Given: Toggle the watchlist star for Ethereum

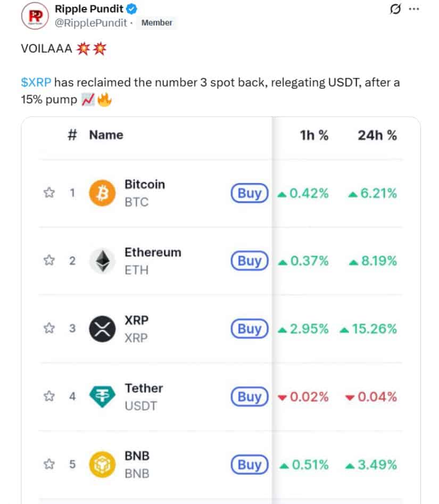Looking at the screenshot, I should pyautogui.click(x=49, y=260).
